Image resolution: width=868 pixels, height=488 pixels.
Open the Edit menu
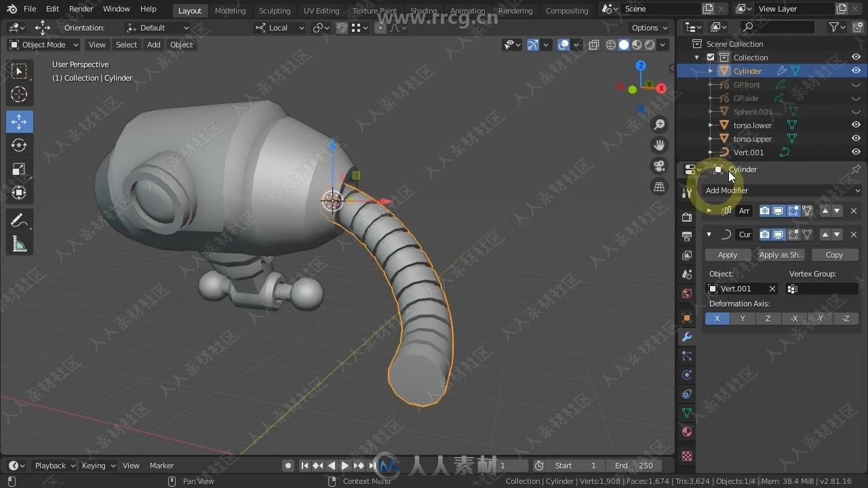point(52,9)
